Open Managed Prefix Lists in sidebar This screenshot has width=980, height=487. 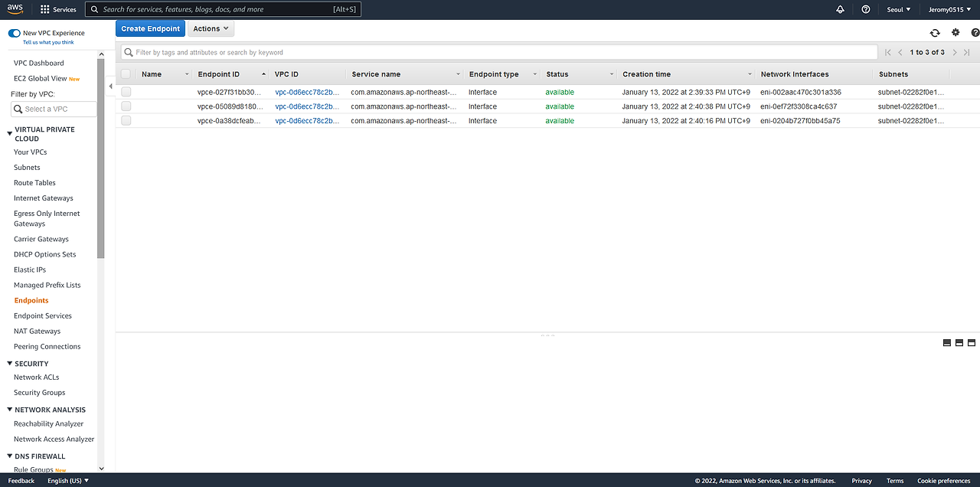pyautogui.click(x=47, y=286)
